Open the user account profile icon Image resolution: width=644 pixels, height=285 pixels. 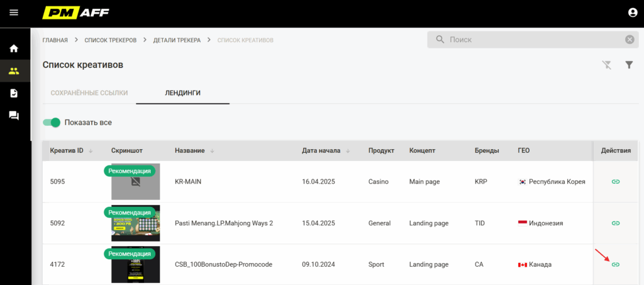(633, 13)
